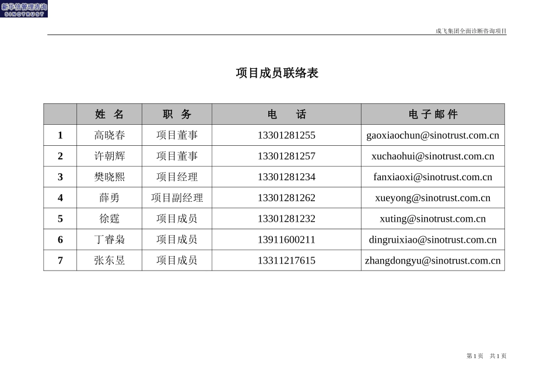The image size is (554, 392).
Task: Select the page title 项目成员联络表
Action: [x=277, y=73]
